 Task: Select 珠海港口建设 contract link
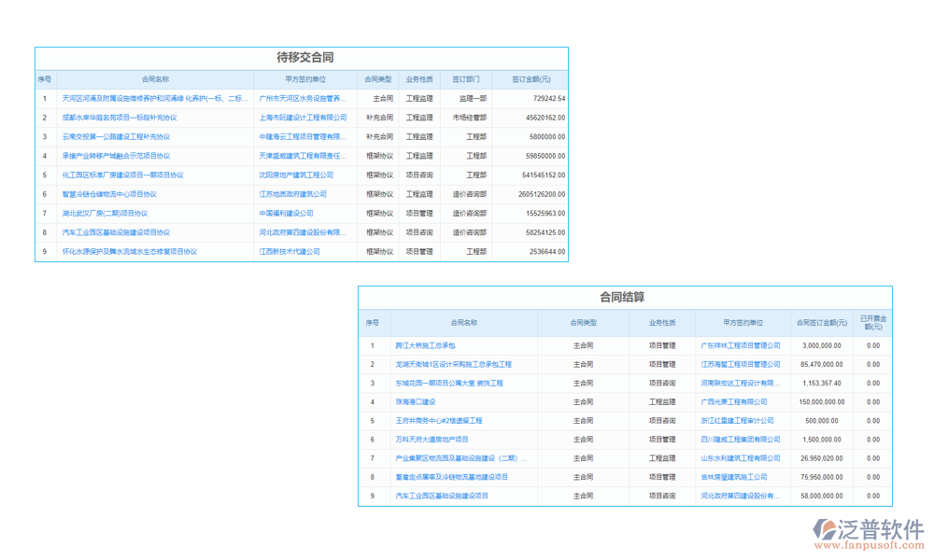pyautogui.click(x=416, y=401)
